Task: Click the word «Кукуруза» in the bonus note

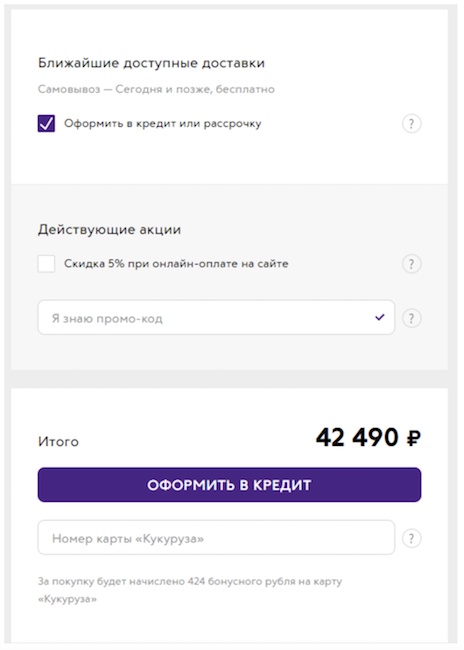Action: tap(67, 599)
